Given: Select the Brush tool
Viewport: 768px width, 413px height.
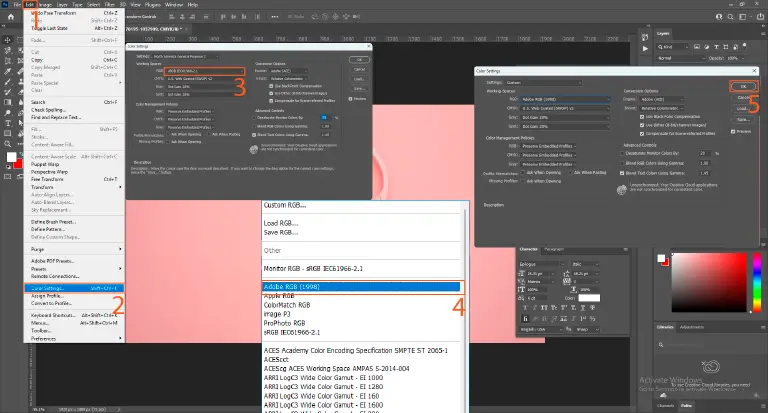Looking at the screenshot, I should click(7, 81).
